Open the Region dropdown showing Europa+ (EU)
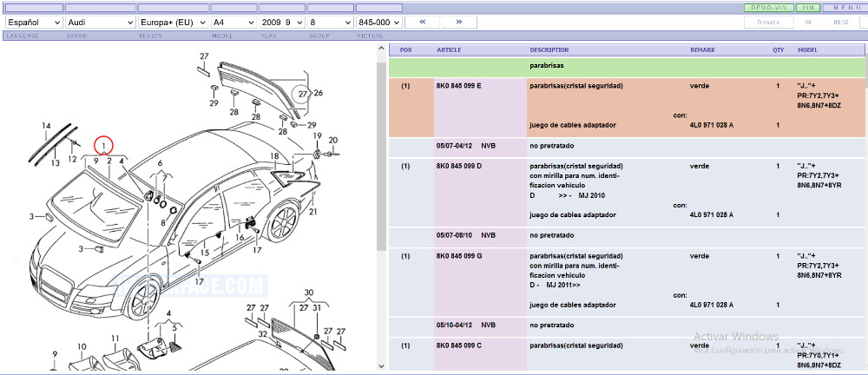Image resolution: width=868 pixels, height=375 pixels. point(174,23)
